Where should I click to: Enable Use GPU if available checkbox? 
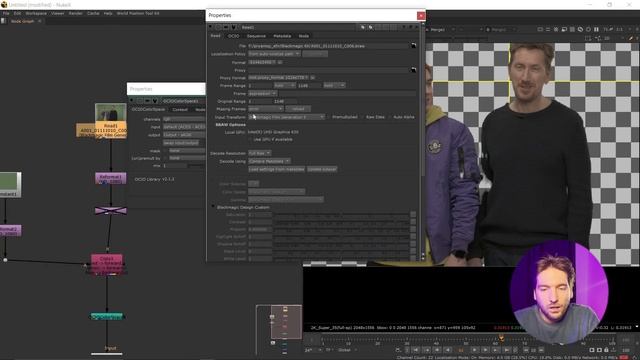251,140
